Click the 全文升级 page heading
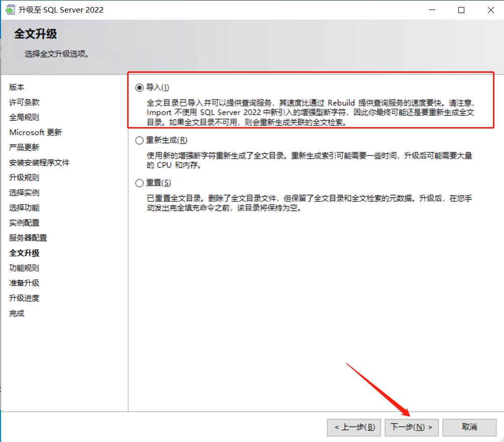 35,34
